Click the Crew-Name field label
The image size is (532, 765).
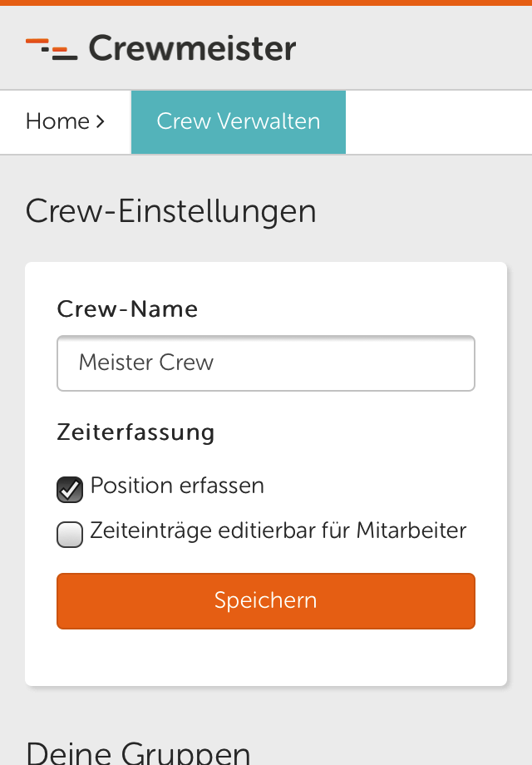pyautogui.click(x=127, y=308)
